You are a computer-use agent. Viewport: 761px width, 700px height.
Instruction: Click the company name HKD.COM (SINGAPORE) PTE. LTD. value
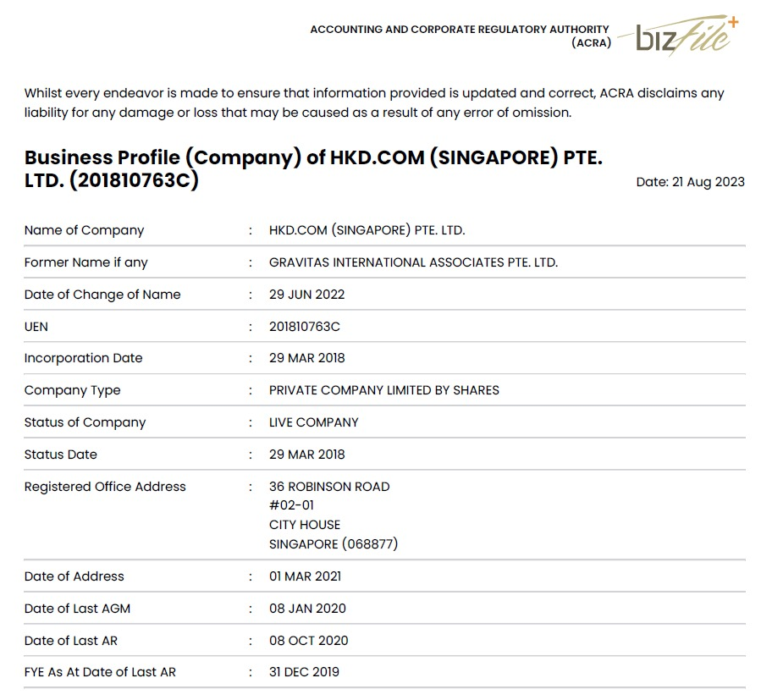(x=367, y=230)
